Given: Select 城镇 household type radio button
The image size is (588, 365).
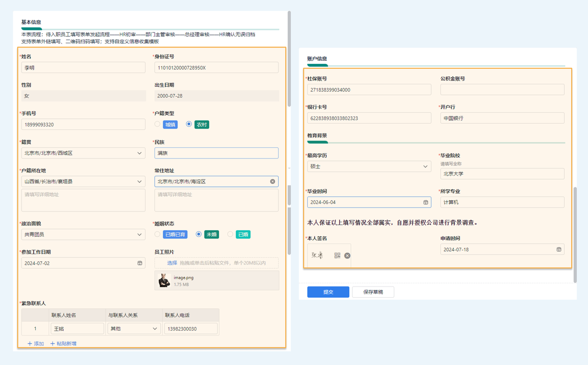Looking at the screenshot, I should click(x=157, y=125).
